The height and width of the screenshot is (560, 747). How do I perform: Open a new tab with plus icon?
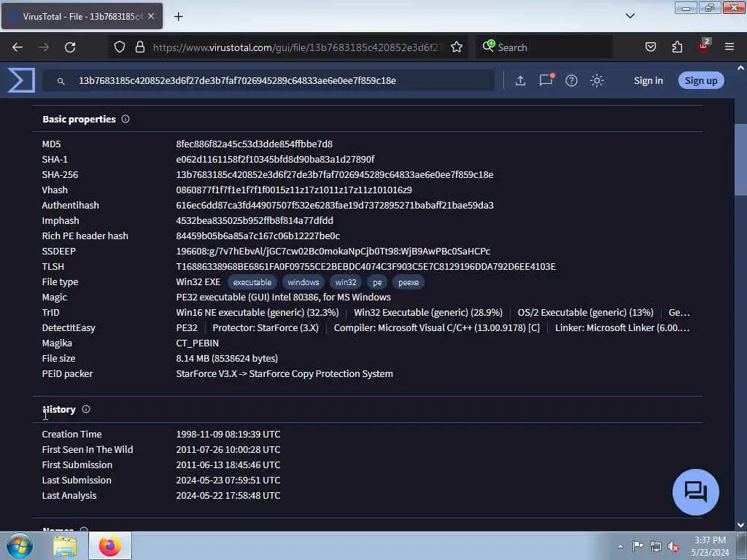click(178, 17)
